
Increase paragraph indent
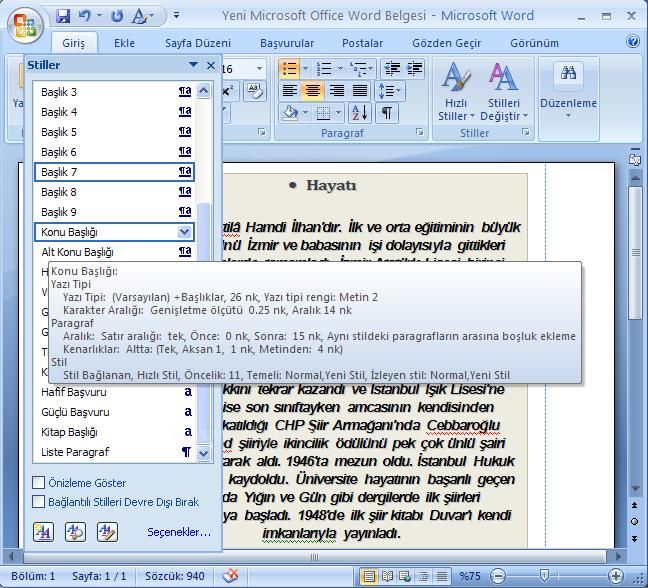pos(415,69)
